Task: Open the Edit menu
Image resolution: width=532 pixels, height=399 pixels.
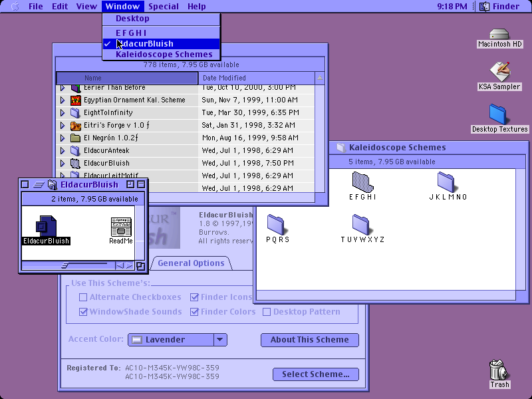Action: coord(60,7)
